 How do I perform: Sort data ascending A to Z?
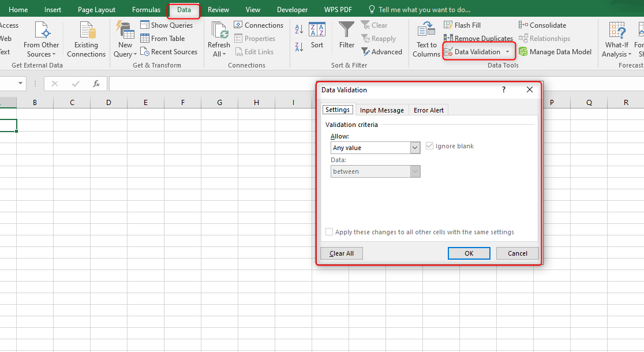coord(298,29)
